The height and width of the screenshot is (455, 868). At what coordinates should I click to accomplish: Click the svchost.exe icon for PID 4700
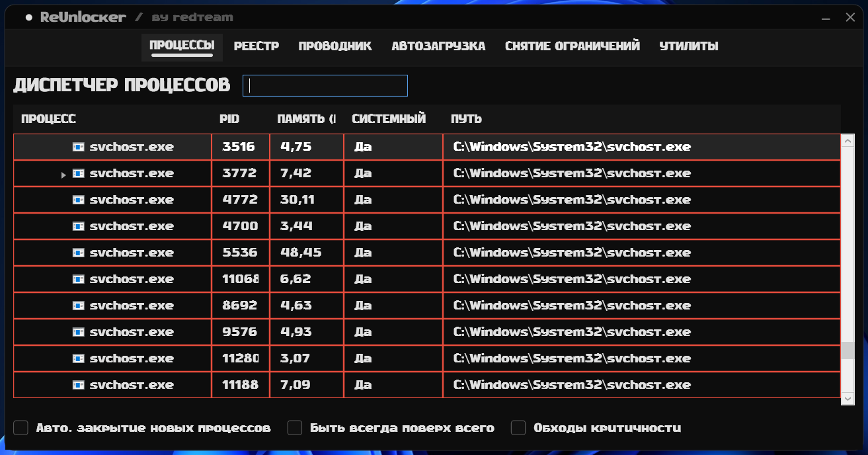click(x=79, y=226)
